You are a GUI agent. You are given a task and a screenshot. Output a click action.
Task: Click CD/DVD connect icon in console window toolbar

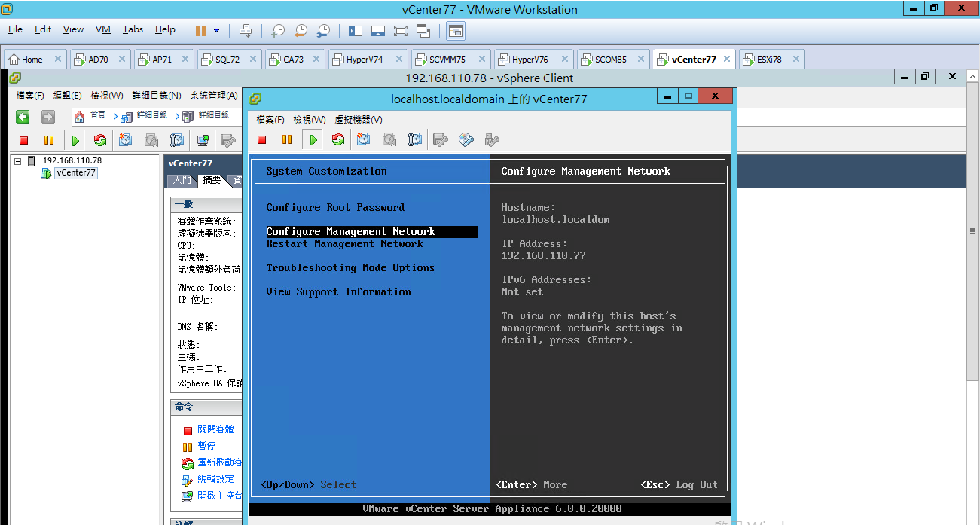click(466, 139)
